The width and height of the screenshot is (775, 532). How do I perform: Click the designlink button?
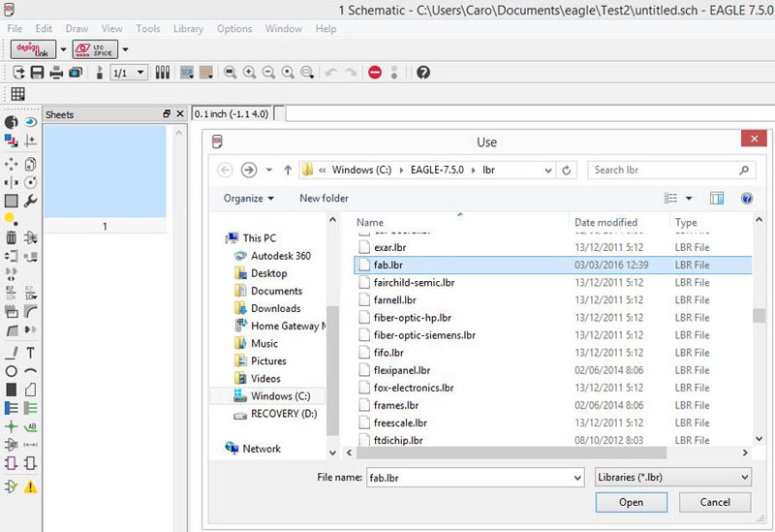point(33,49)
